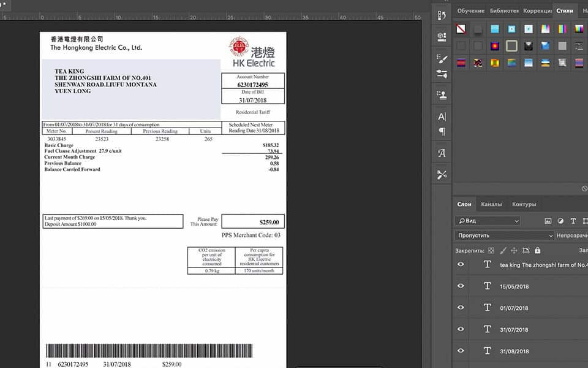Hide the 01/07/2018 text layer

coord(461,307)
